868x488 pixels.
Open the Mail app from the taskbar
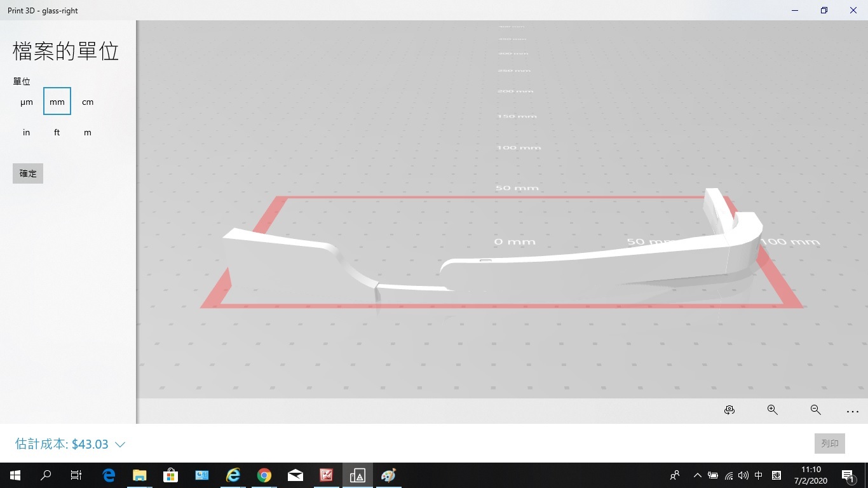(295, 475)
